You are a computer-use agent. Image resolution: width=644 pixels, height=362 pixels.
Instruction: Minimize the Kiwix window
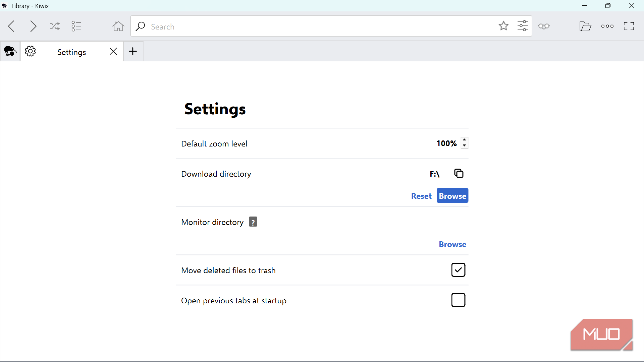585,6
